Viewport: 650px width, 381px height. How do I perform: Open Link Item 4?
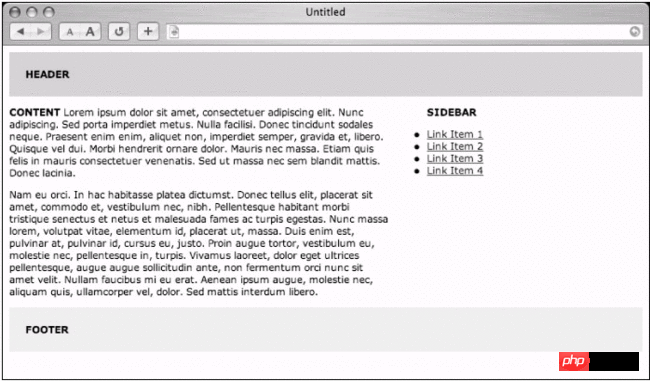coord(455,170)
